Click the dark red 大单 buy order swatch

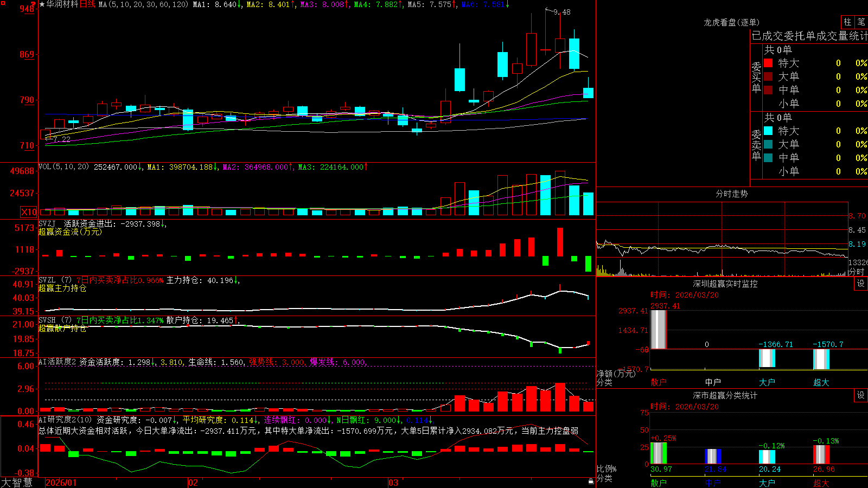(768, 76)
